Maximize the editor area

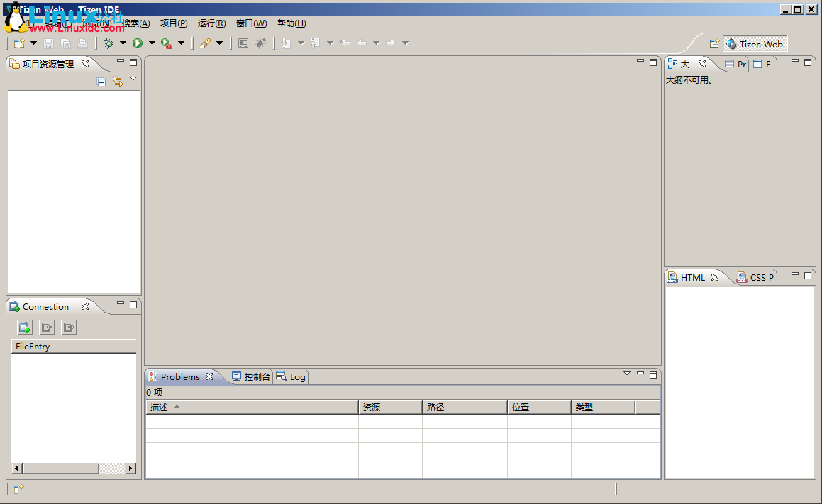pos(653,62)
